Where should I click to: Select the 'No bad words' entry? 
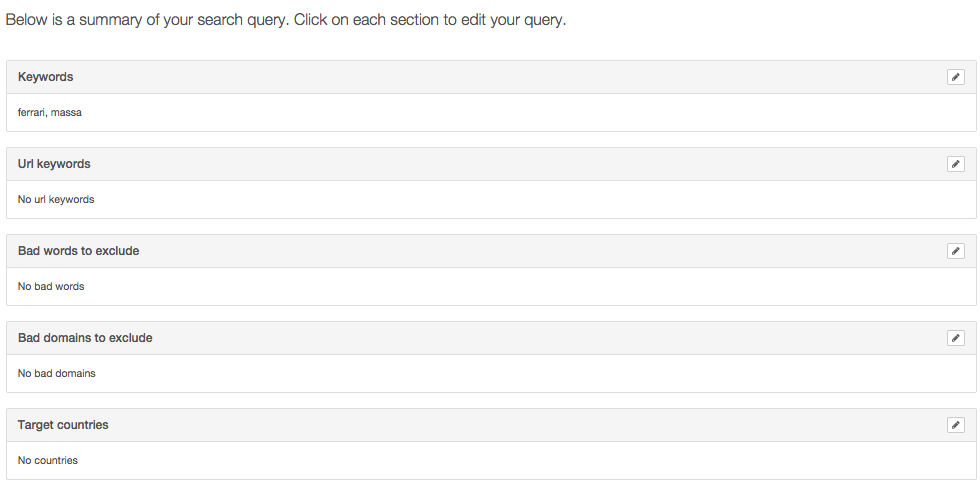pos(51,287)
